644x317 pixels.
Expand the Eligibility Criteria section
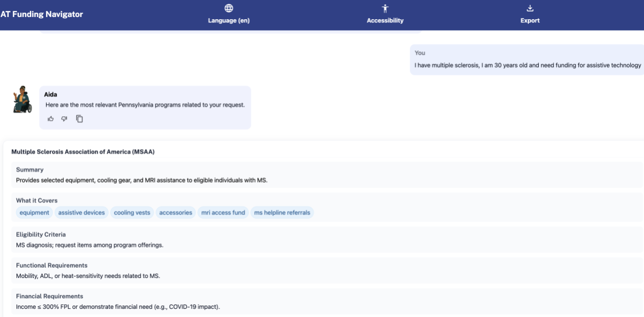42,234
